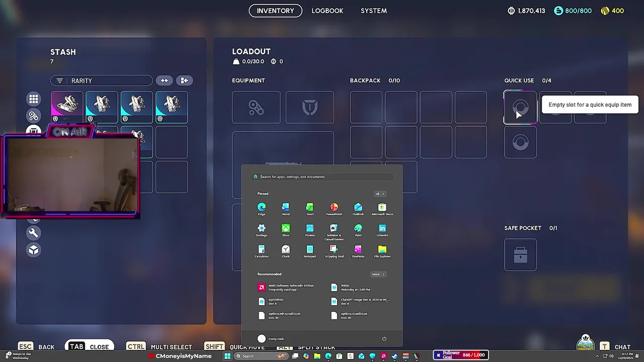Click the power icon in Start menu

click(x=384, y=338)
